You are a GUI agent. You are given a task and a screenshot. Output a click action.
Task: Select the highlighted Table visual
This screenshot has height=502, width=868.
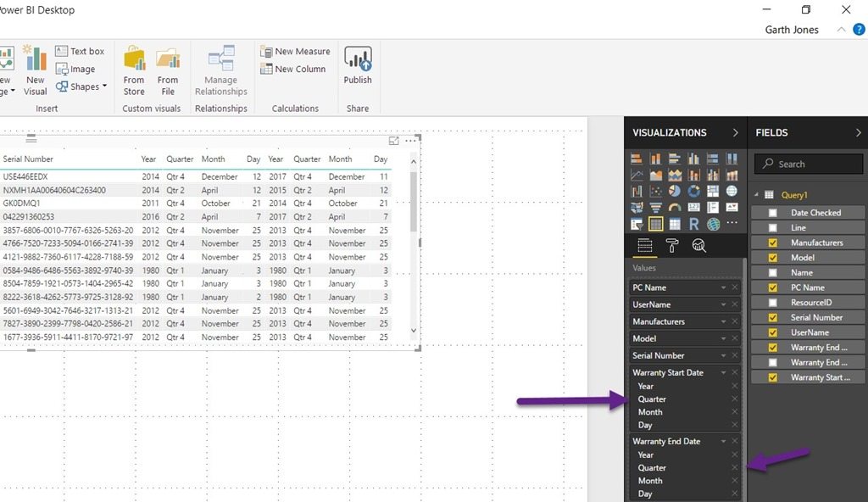click(655, 225)
